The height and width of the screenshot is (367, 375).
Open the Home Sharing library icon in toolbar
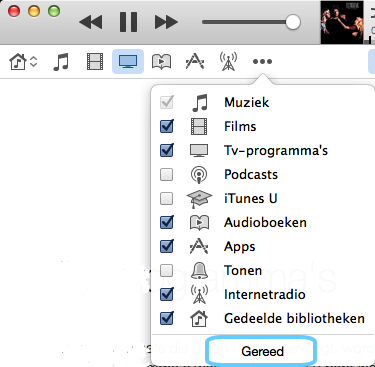pos(18,62)
